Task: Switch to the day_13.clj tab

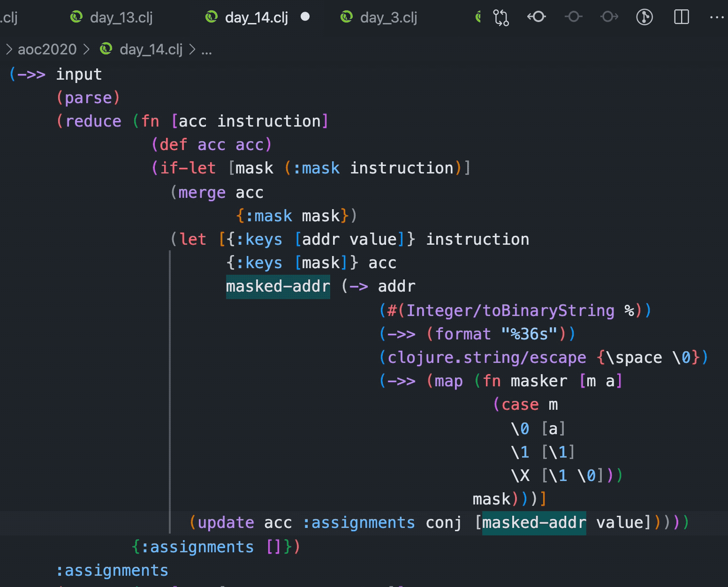Action: pos(121,17)
